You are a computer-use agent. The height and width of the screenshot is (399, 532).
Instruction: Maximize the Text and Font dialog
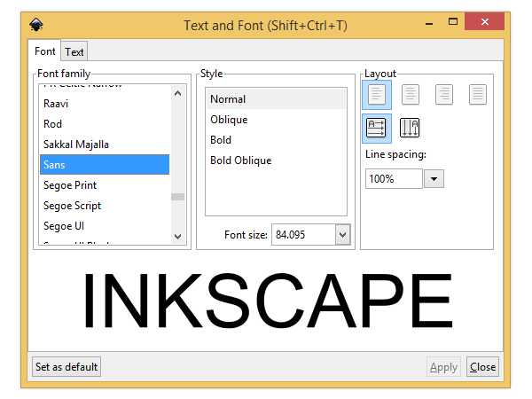(453, 21)
